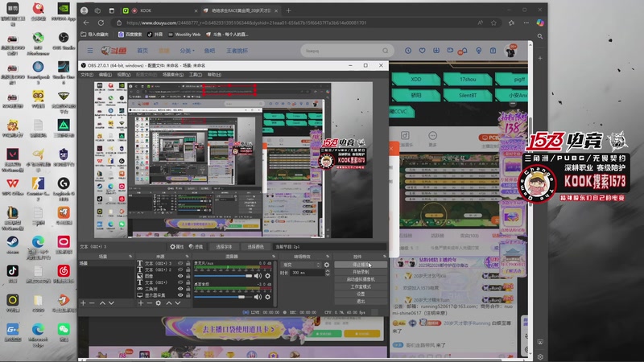Click 工作室模式 button in OBS

coord(361,287)
